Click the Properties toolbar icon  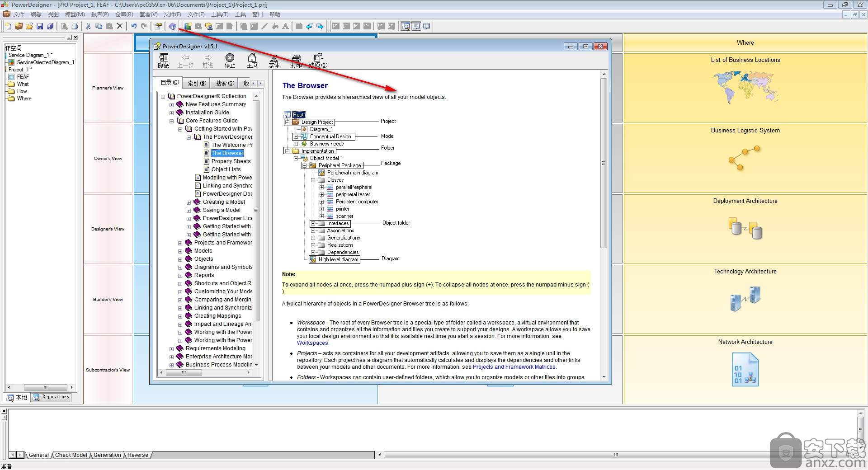pyautogui.click(x=158, y=26)
